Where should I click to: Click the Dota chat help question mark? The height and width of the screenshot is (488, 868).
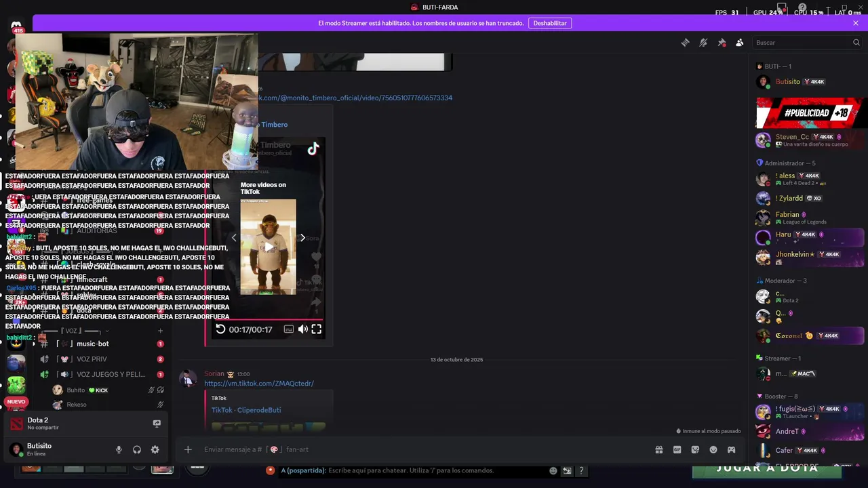click(580, 470)
